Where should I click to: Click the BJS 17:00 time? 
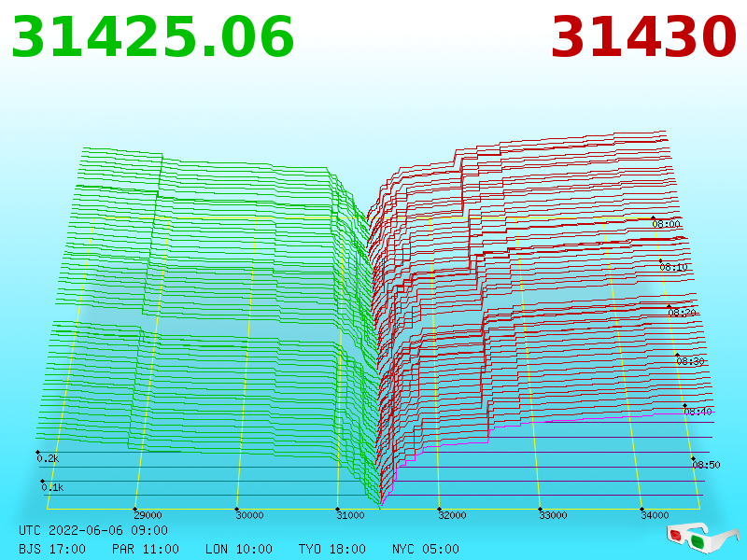pos(52,549)
